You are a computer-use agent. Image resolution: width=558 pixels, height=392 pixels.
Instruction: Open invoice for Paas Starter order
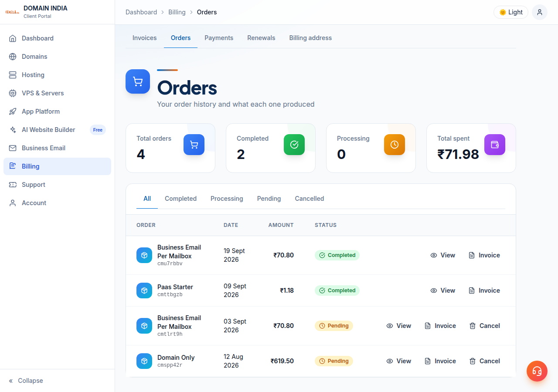(x=484, y=291)
